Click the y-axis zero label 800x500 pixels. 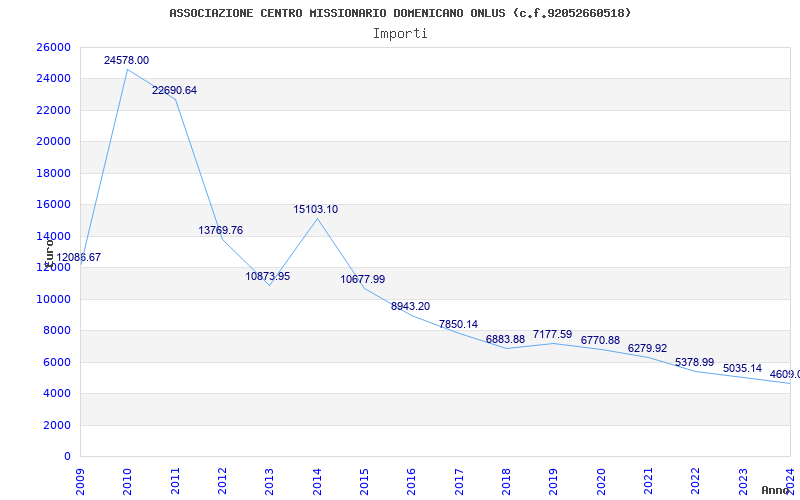67,456
